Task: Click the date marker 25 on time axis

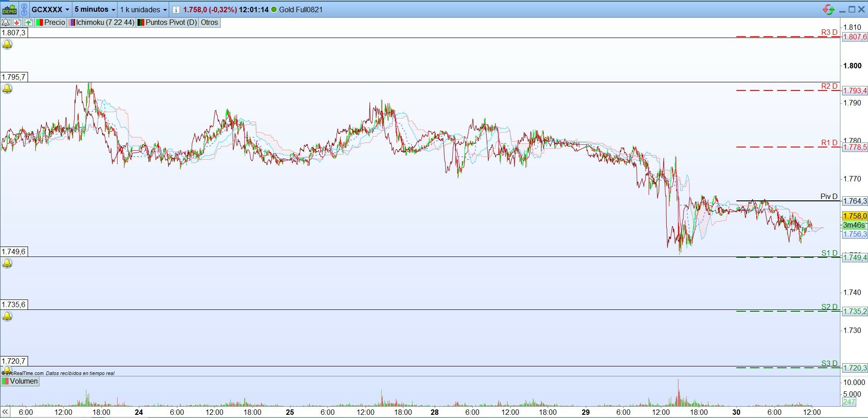Action: pos(290,412)
